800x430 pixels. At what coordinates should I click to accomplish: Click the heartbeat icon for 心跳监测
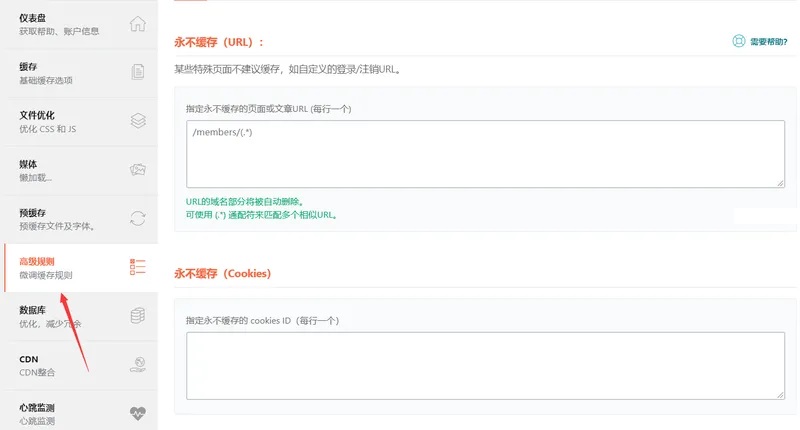[138, 412]
